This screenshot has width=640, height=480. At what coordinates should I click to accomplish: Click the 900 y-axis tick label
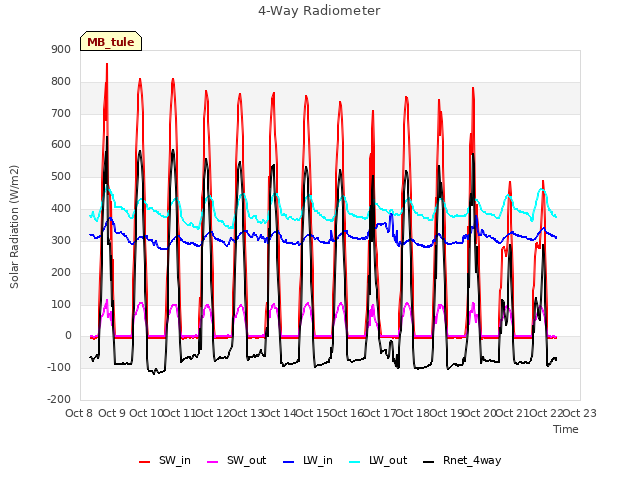[x=61, y=50]
